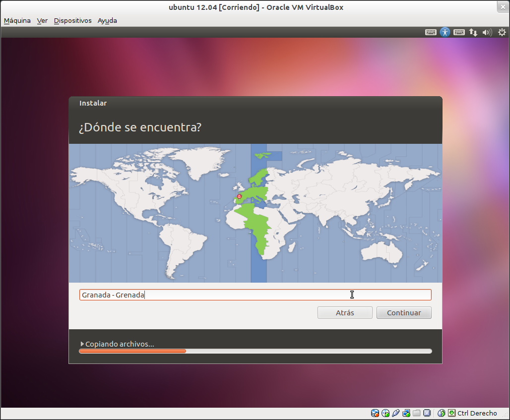Click the Continuar button
The height and width of the screenshot is (420, 510).
click(x=404, y=313)
